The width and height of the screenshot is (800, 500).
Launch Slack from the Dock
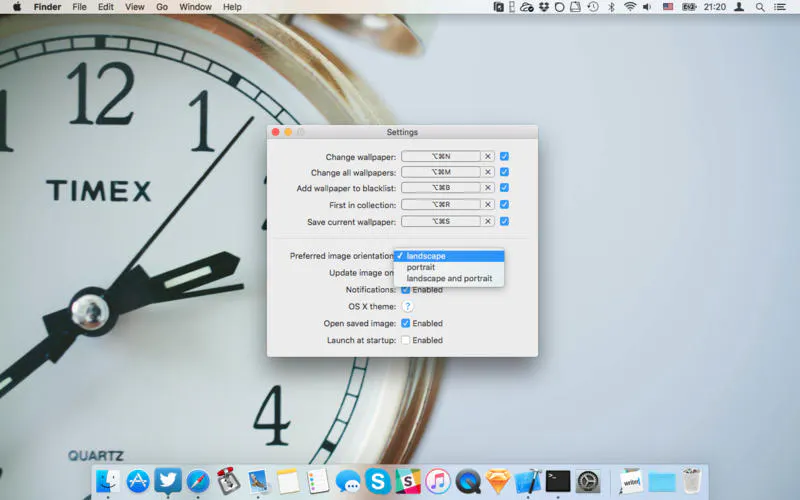[408, 481]
